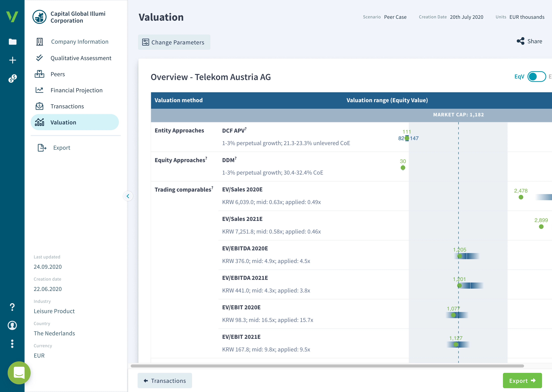The width and height of the screenshot is (552, 392).
Task: Click the Share icon
Action: [x=520, y=41]
